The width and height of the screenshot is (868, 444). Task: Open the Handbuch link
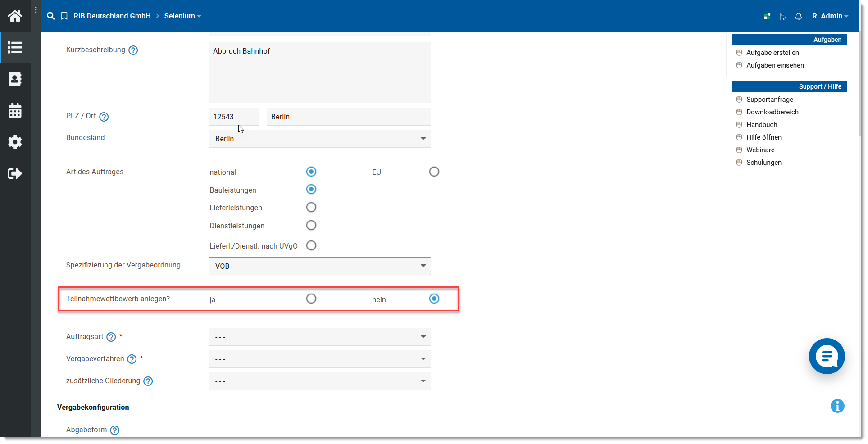tap(761, 125)
